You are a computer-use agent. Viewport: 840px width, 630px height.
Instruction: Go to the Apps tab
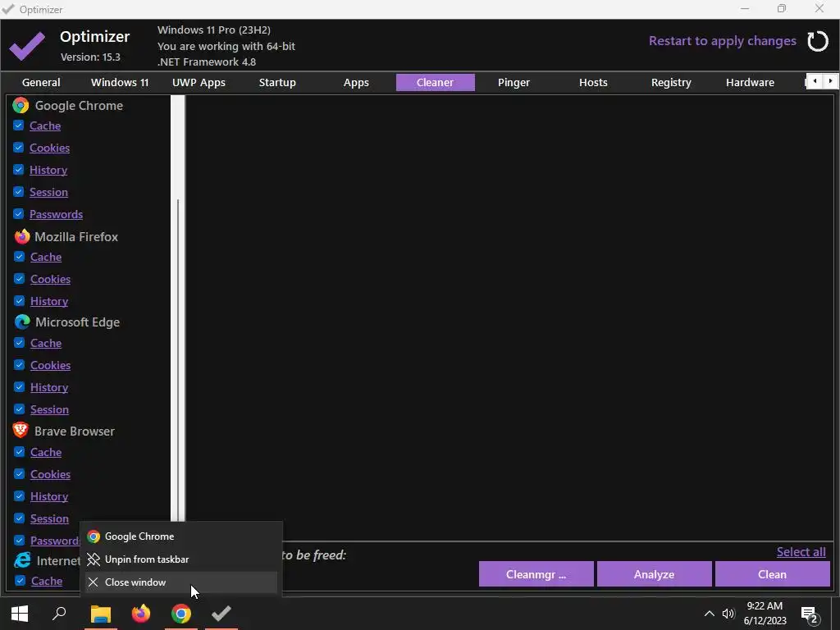point(356,83)
